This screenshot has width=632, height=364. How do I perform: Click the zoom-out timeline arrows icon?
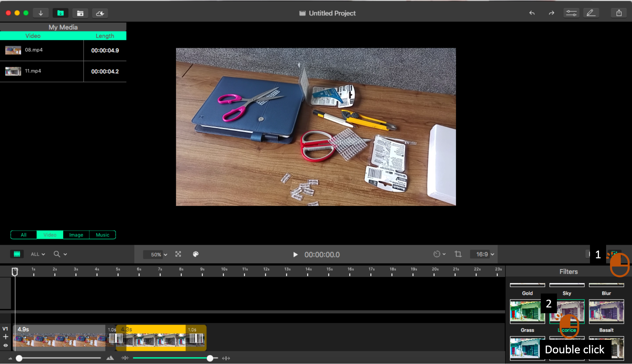[125, 358]
